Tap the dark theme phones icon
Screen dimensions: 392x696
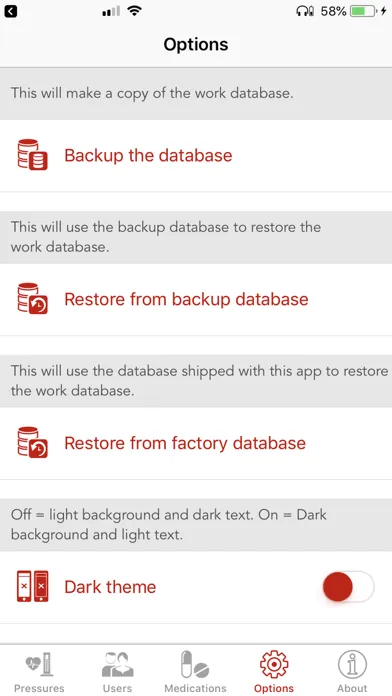pos(32,586)
